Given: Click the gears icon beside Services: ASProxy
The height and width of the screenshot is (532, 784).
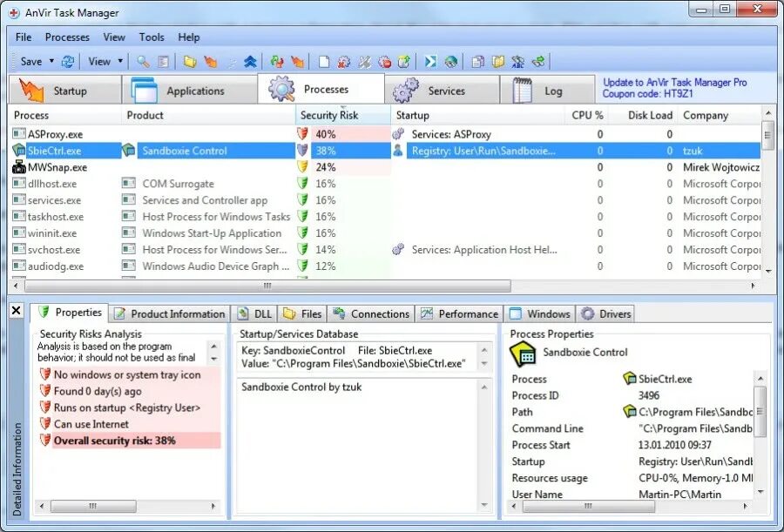Looking at the screenshot, I should 398,134.
